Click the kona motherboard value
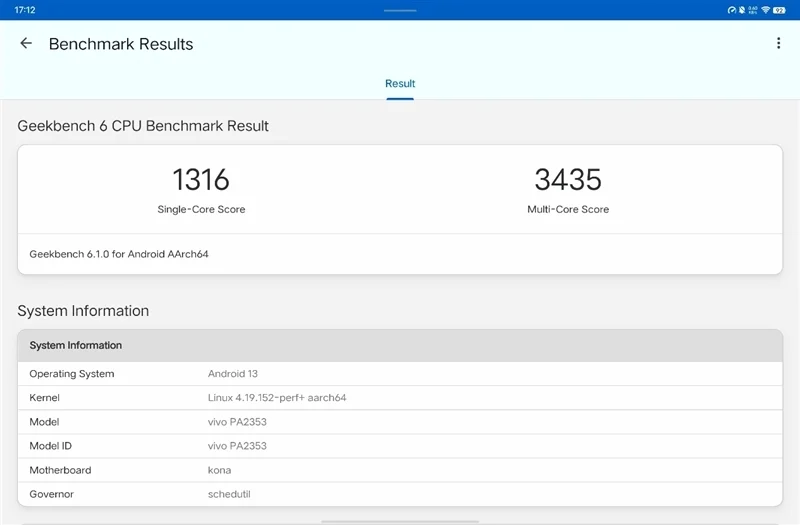Image resolution: width=800 pixels, height=525 pixels. click(x=219, y=470)
